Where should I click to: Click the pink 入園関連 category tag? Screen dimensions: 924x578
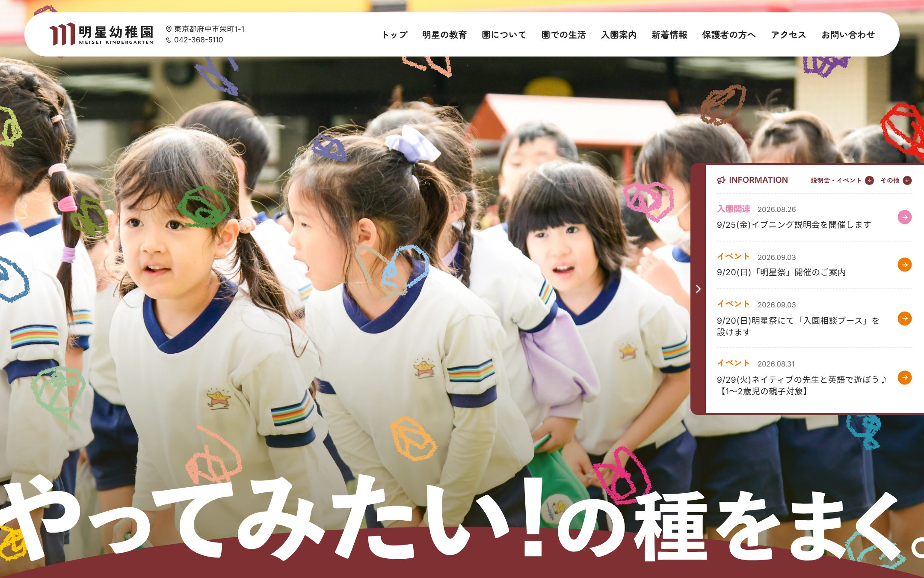pyautogui.click(x=734, y=209)
